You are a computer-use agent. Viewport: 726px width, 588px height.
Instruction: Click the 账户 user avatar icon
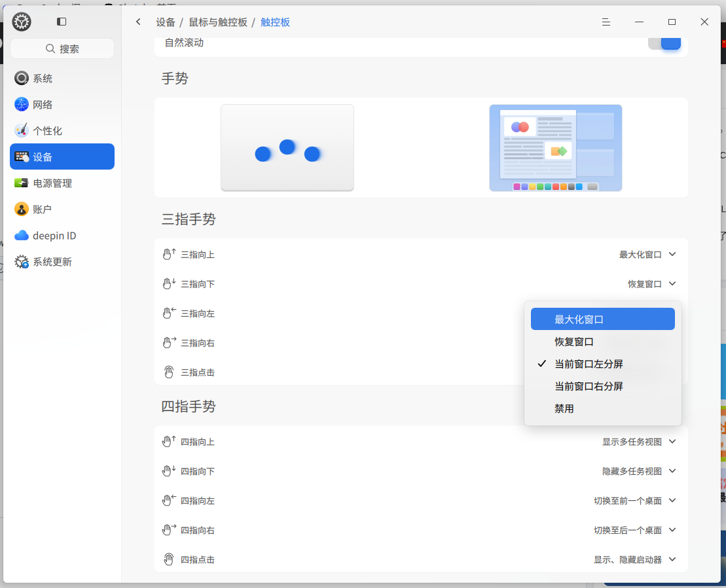pyautogui.click(x=22, y=210)
